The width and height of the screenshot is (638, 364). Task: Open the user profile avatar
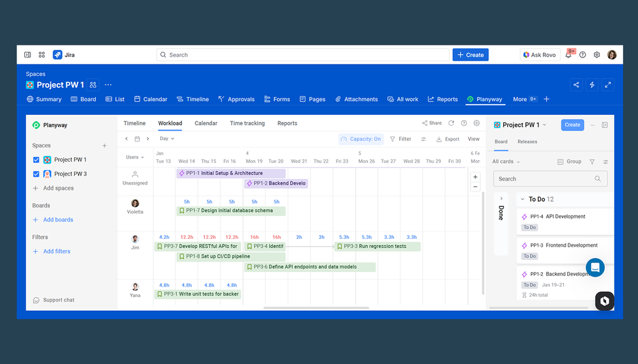(x=612, y=55)
